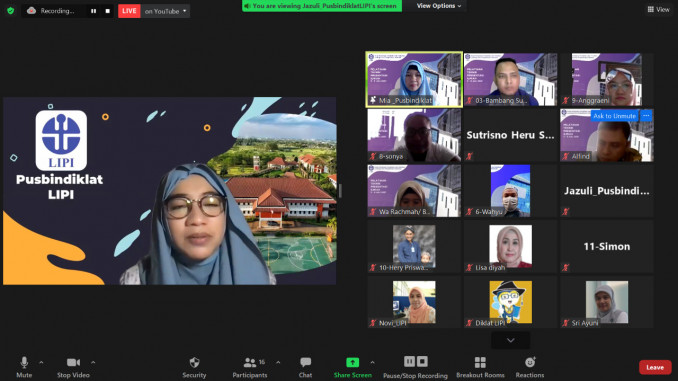Click the divider handle between shared screen and gallery

pyautogui.click(x=340, y=191)
